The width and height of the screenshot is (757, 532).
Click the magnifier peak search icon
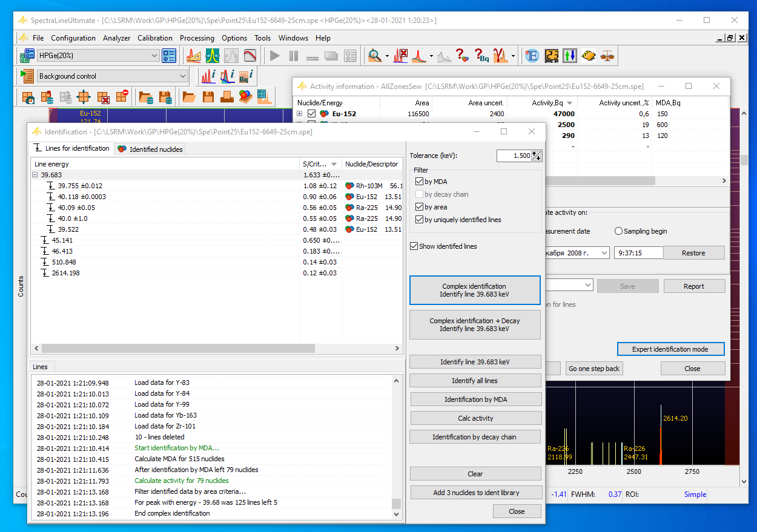point(375,56)
